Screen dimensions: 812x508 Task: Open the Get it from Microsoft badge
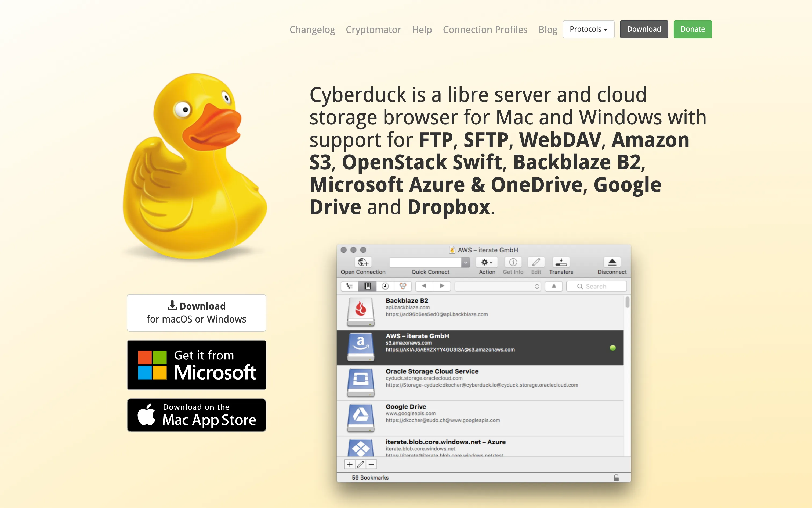[196, 365]
